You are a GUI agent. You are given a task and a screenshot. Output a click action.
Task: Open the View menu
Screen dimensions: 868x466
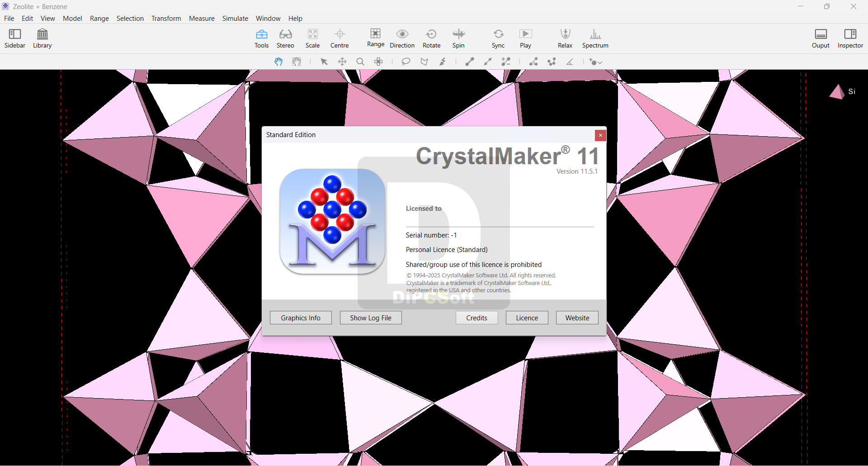click(x=48, y=19)
